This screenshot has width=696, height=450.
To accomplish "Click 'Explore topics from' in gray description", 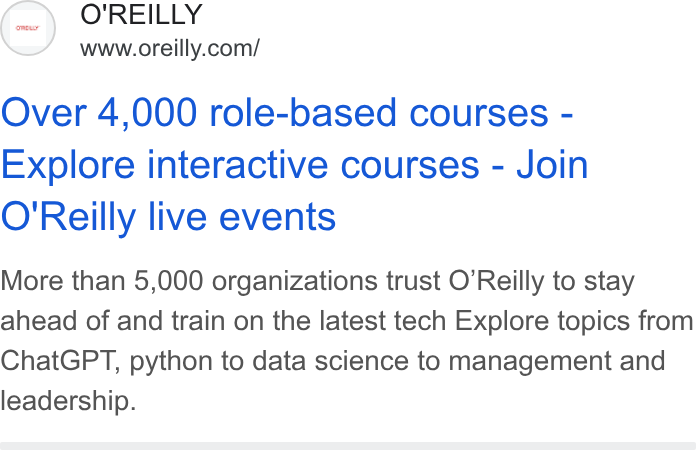I will [x=574, y=321].
